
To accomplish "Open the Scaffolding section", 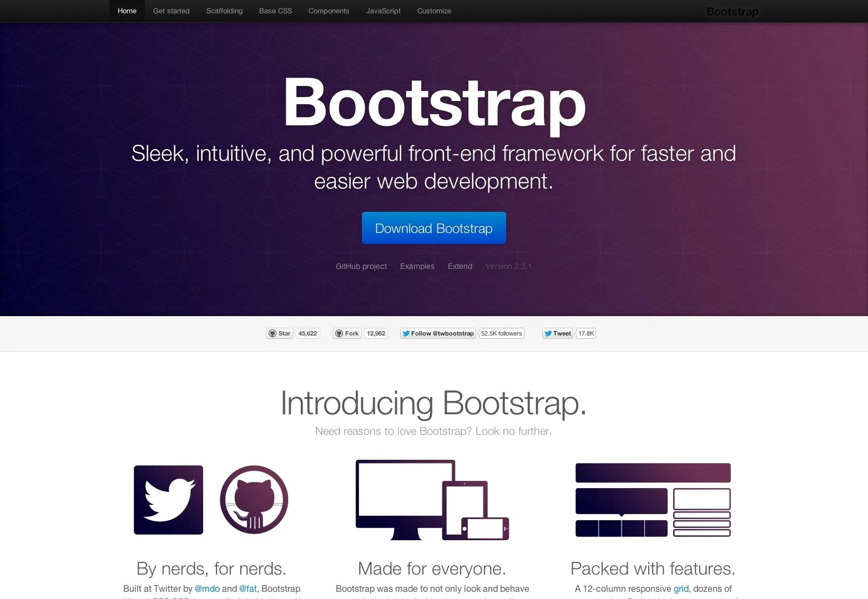I will coord(224,11).
